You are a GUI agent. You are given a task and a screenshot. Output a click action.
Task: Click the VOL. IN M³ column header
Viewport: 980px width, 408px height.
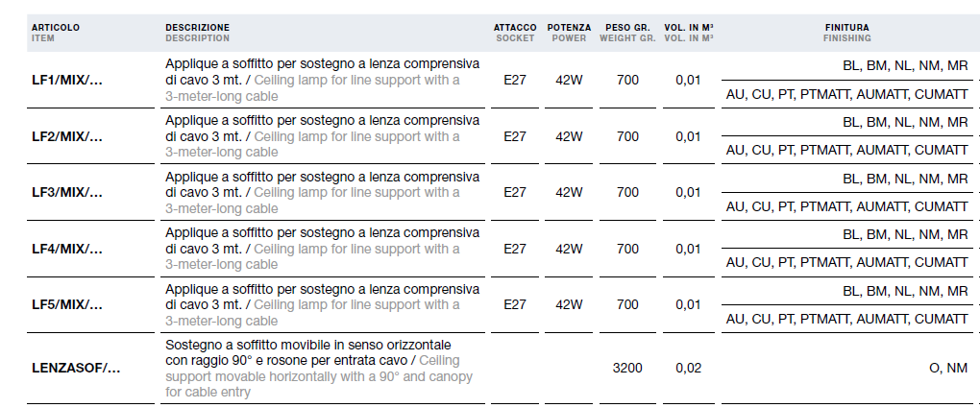pyautogui.click(x=689, y=33)
